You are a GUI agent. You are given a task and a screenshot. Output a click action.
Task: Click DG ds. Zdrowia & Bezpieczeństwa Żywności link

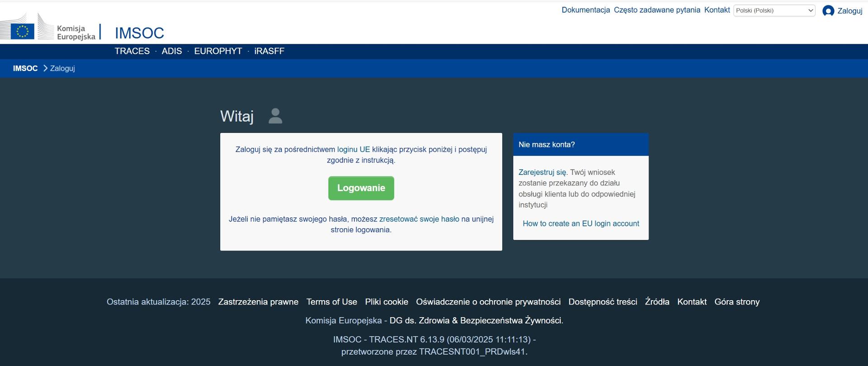[476, 320]
